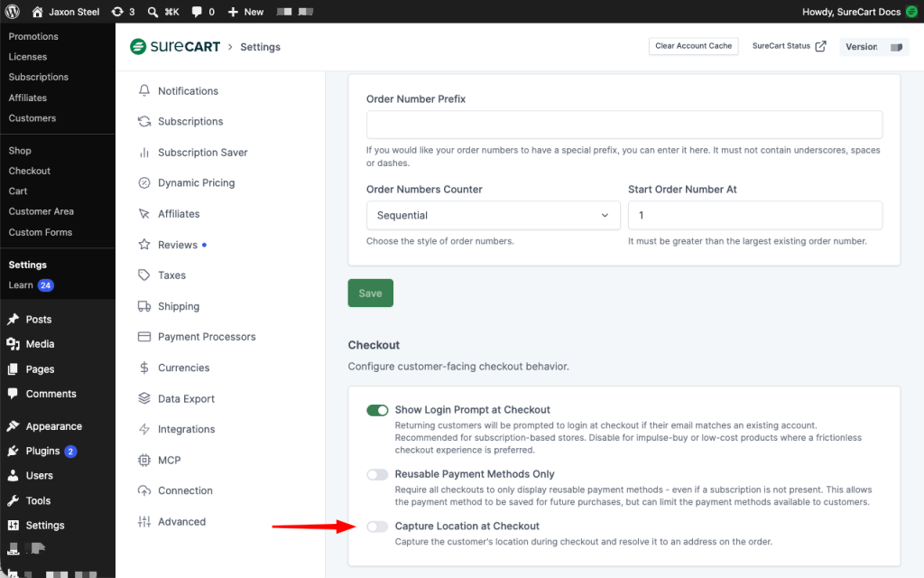Click the Start Order Number At field
The image size is (924, 578).
pyautogui.click(x=755, y=215)
